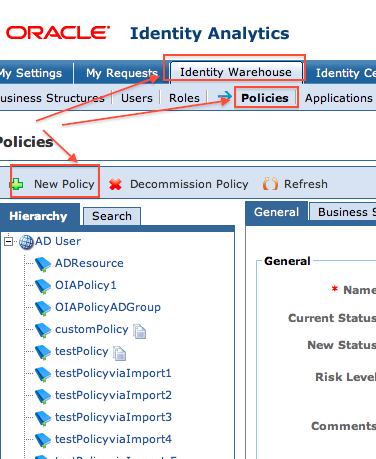This screenshot has width=376, height=459.
Task: Click the New Policy button label
Action: (64, 184)
